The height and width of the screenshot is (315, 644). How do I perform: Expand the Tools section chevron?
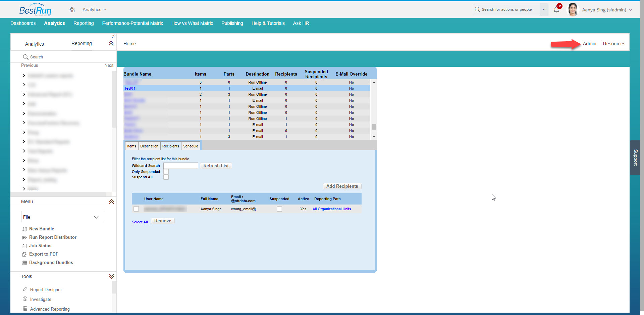tap(112, 276)
